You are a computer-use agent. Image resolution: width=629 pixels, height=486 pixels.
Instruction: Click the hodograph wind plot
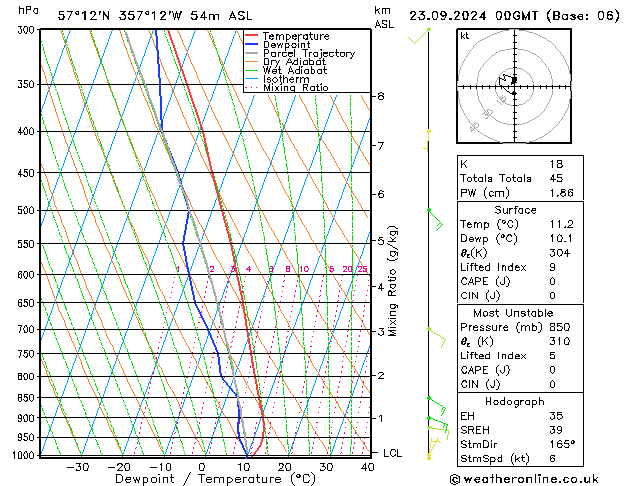(514, 86)
